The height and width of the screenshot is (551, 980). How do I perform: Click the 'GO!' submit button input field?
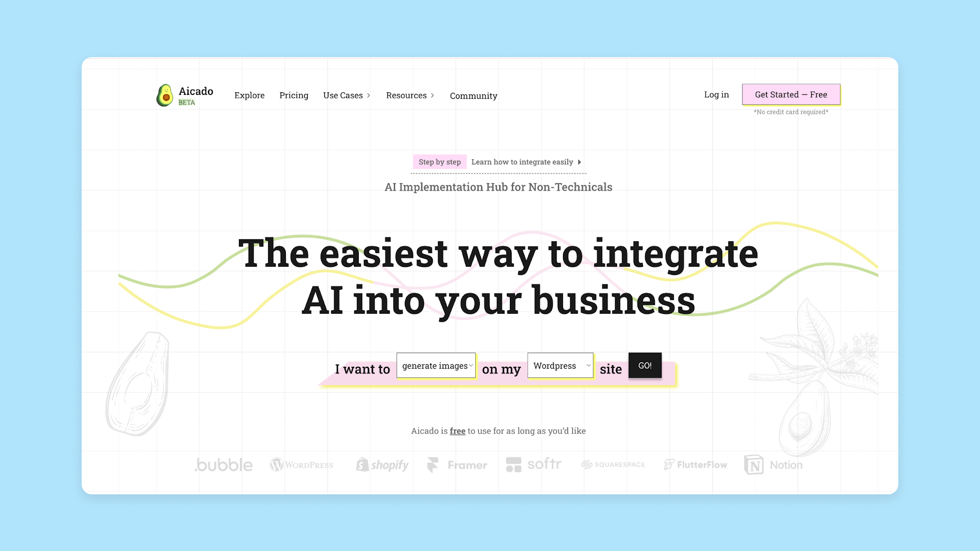pyautogui.click(x=645, y=365)
